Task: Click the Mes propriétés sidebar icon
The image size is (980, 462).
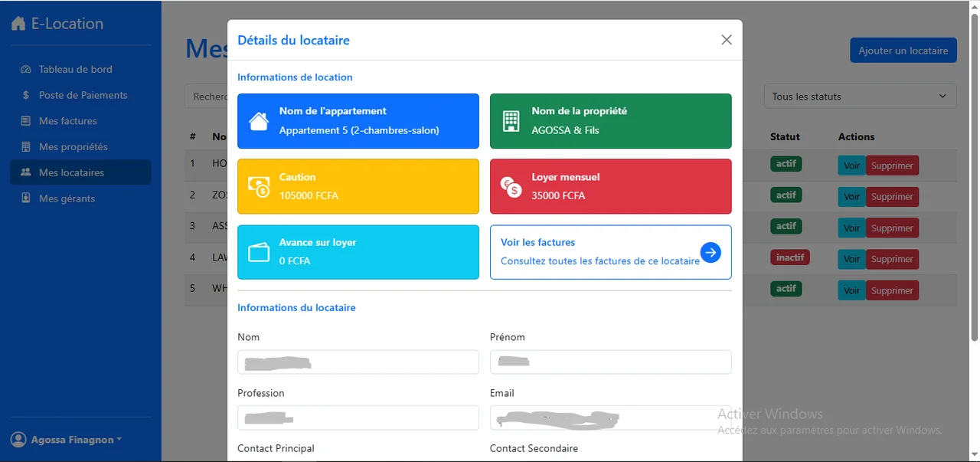Action: point(25,146)
